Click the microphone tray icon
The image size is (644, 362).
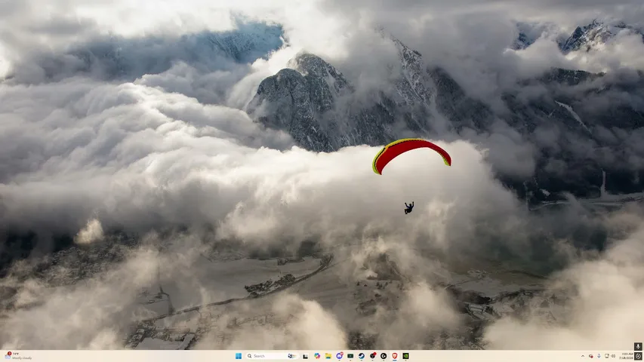pyautogui.click(x=599, y=356)
